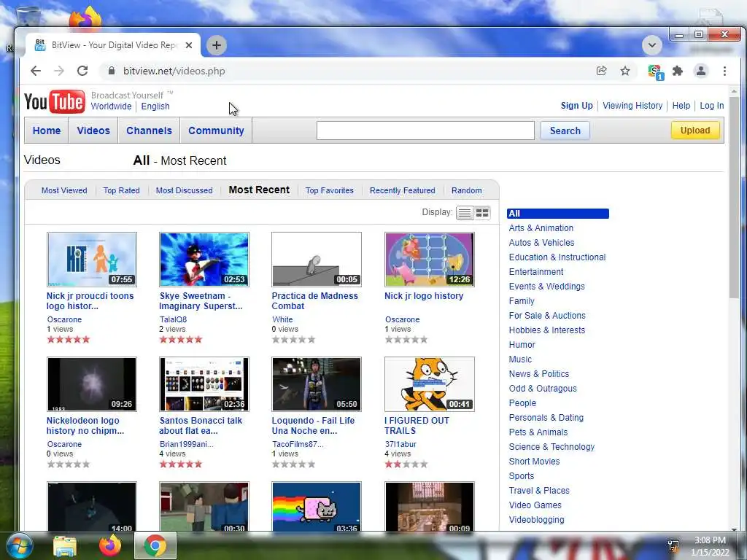Viewport: 747px width, 560px height.
Task: Change region via Worldwide link
Action: pos(112,106)
